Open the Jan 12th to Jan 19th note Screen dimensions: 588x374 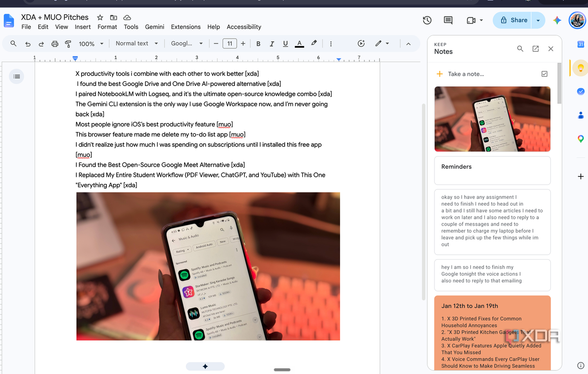tap(492, 333)
